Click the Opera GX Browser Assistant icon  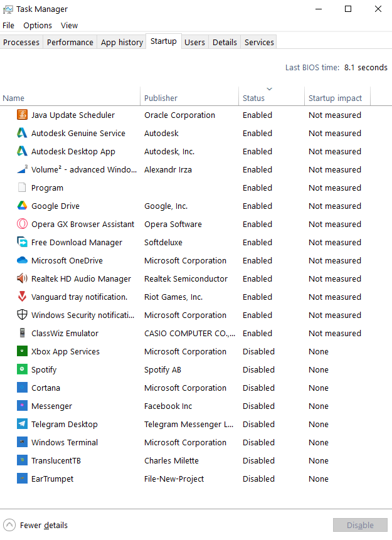pos(22,224)
